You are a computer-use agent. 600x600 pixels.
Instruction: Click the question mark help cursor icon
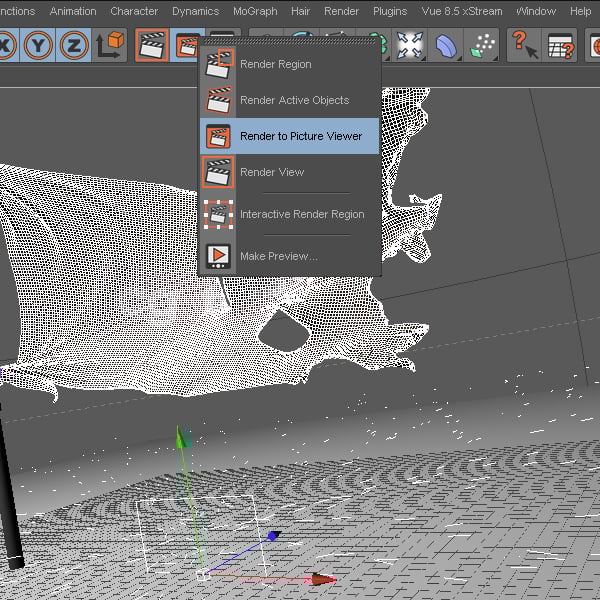(524, 46)
